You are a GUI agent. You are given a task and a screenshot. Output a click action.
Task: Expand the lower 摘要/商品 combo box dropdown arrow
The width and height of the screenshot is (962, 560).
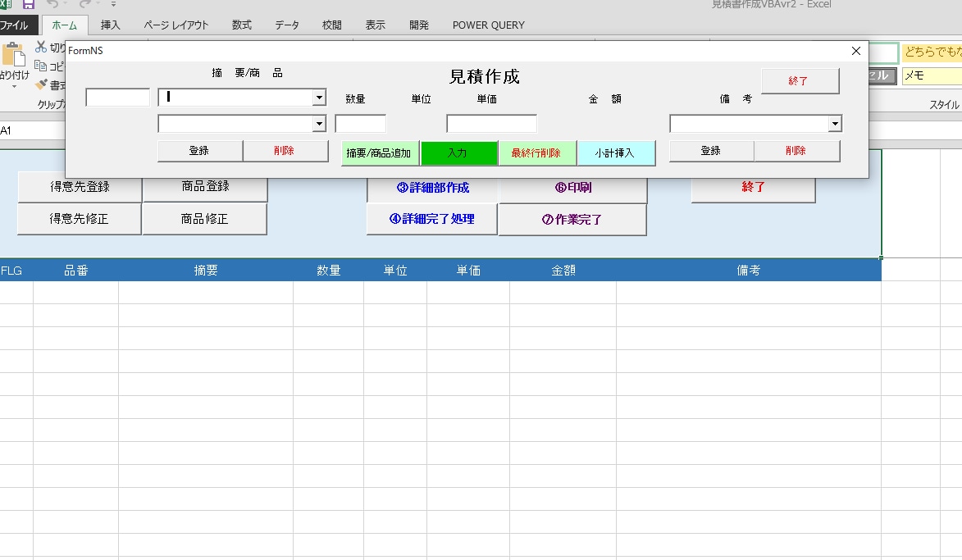(x=319, y=124)
